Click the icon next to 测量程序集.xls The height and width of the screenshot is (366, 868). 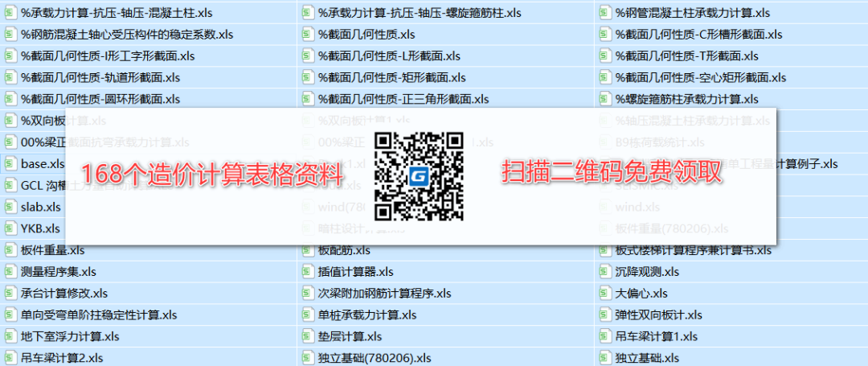click(10, 272)
